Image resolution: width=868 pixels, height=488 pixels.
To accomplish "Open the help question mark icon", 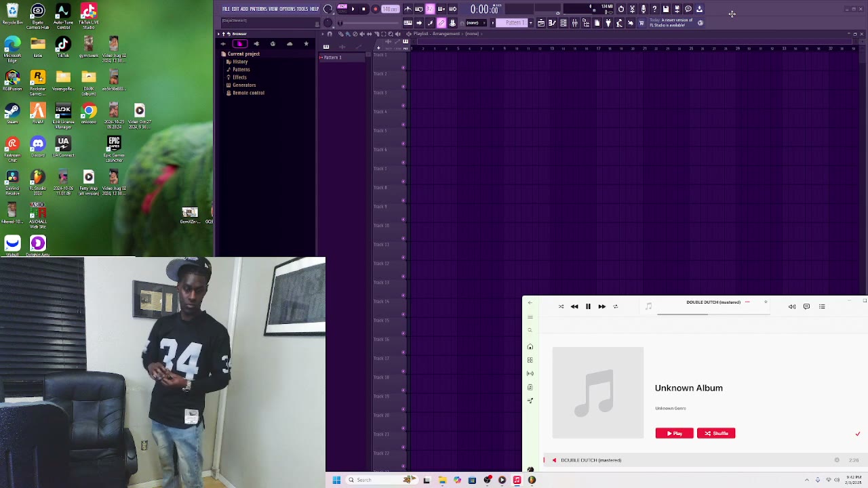I will [654, 9].
